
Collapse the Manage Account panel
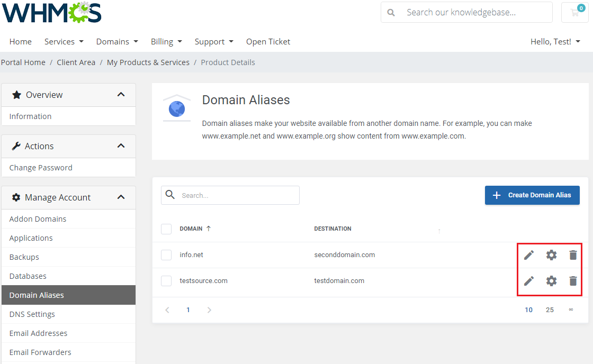coord(121,197)
